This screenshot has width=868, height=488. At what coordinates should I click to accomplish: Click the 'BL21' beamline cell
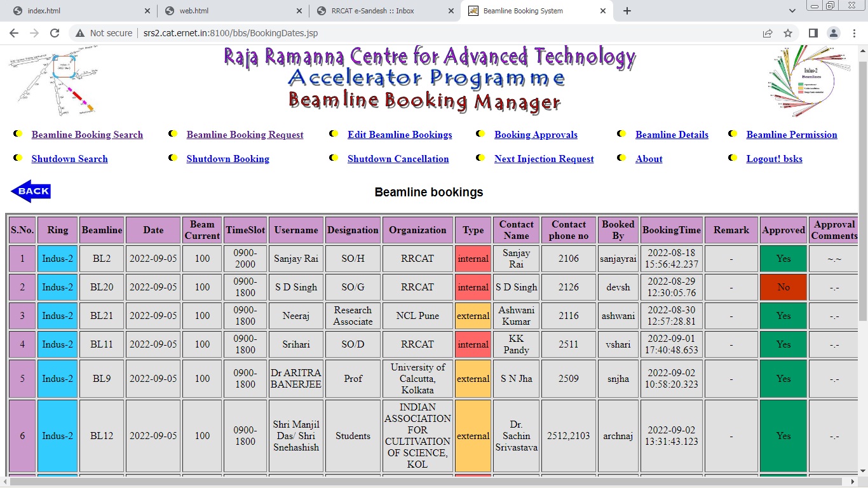(102, 316)
